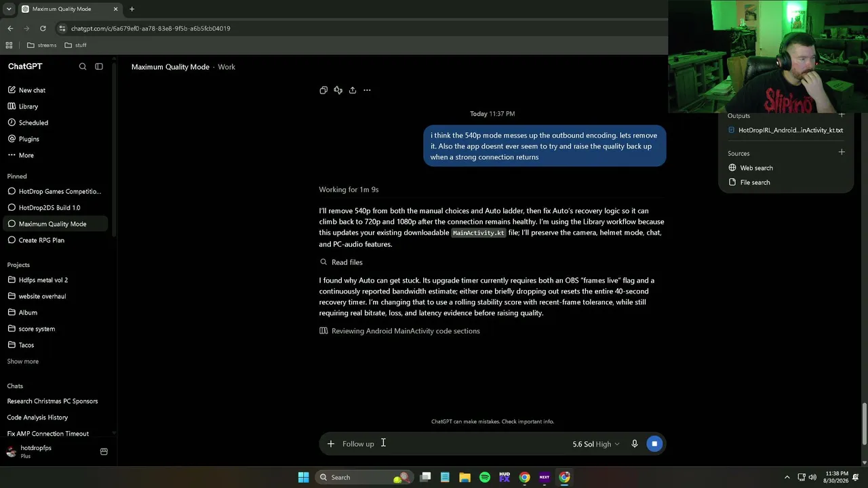Open the Windows Start menu
Viewport: 868px width, 488px height.
click(x=303, y=477)
